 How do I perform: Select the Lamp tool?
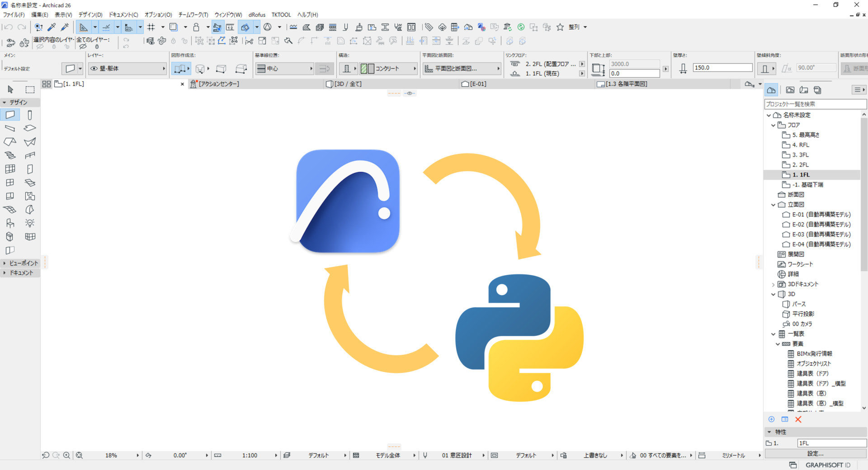coord(29,223)
